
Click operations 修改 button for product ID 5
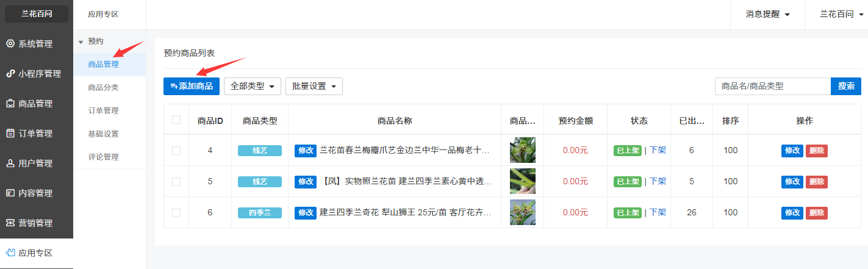pos(792,182)
